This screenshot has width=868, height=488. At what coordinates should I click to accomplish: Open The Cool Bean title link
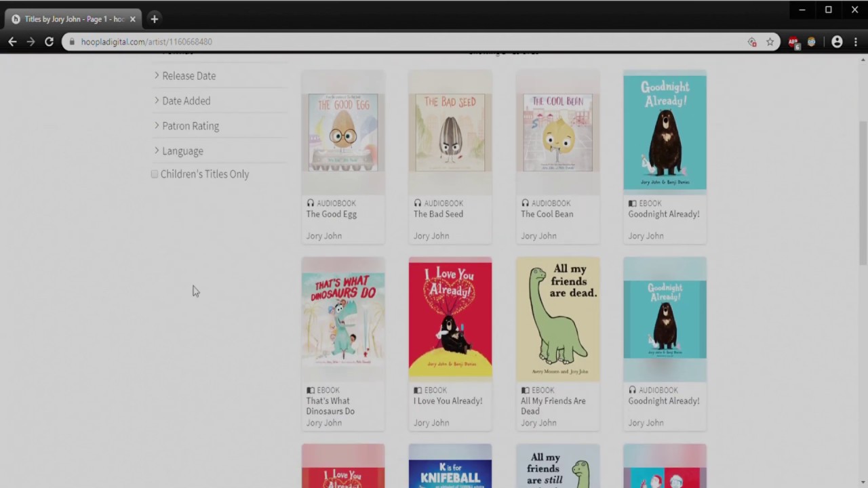[x=547, y=214]
